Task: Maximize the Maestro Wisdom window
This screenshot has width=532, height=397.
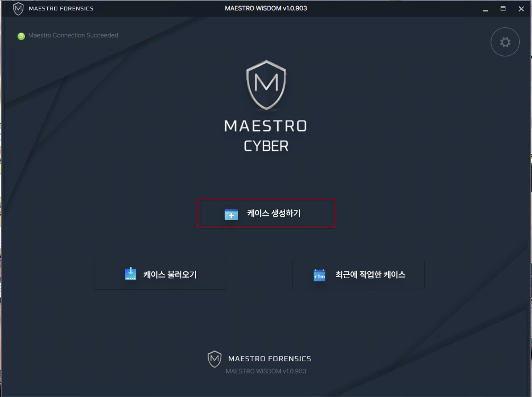Action: pyautogui.click(x=503, y=9)
